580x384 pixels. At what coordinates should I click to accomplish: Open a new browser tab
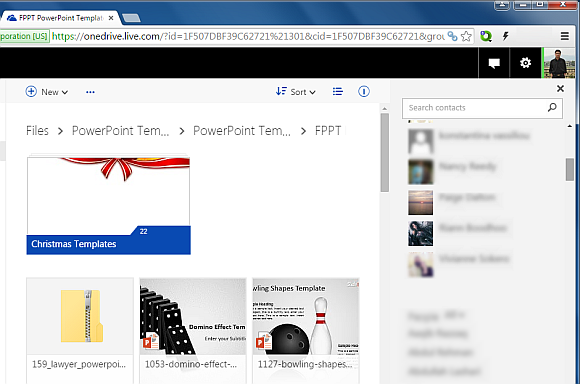(x=131, y=18)
